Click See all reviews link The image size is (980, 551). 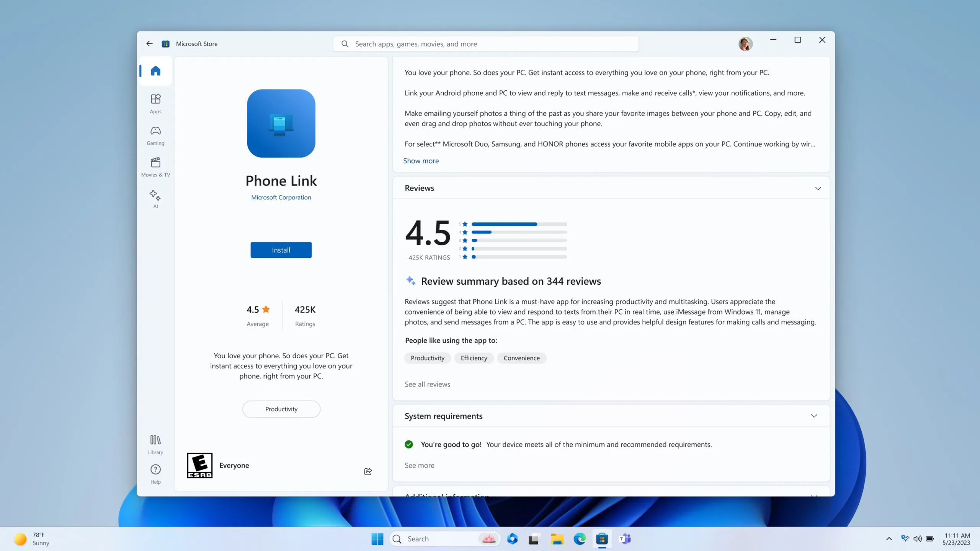click(x=427, y=384)
